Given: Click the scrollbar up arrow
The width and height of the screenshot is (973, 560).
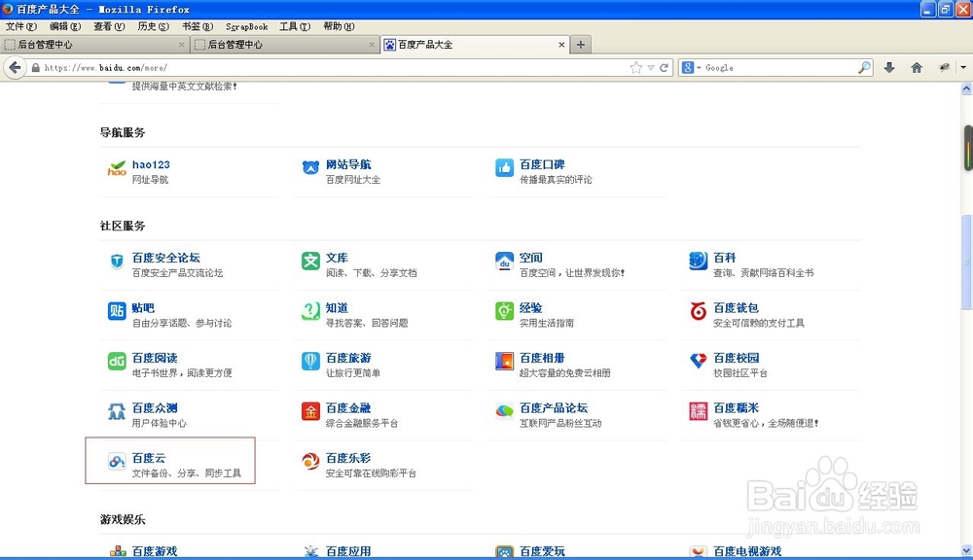Looking at the screenshot, I should 967,88.
